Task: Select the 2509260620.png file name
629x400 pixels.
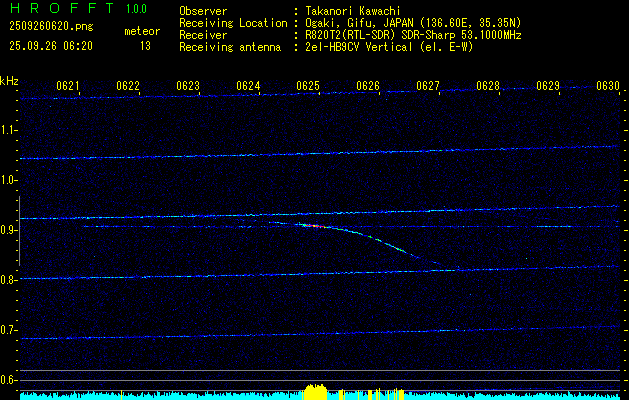Action: click(40, 27)
